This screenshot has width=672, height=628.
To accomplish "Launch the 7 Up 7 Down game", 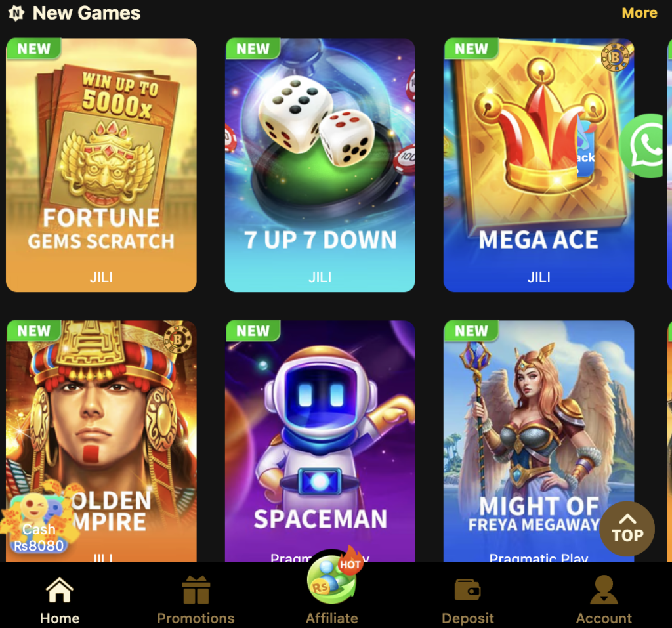I will pos(320,165).
